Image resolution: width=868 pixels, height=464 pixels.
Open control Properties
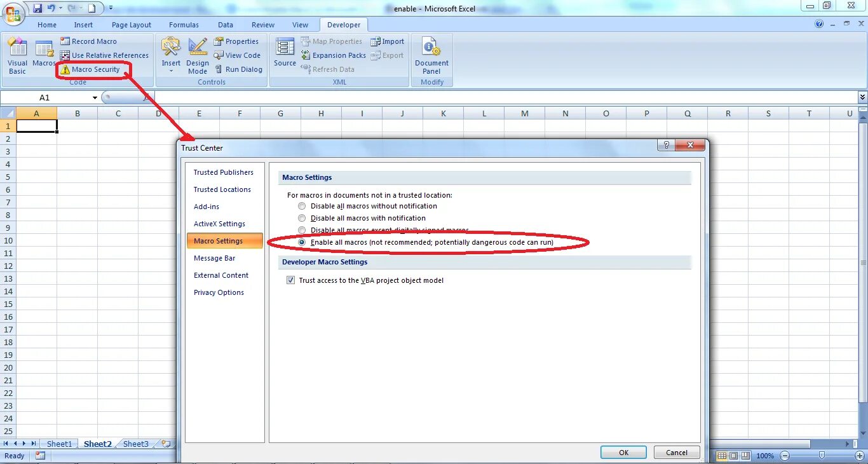[236, 41]
